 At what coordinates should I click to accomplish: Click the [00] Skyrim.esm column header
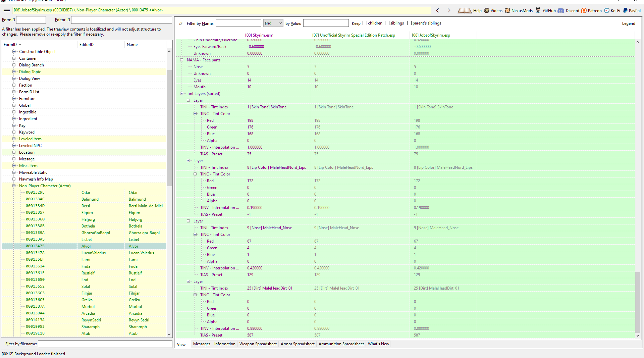(276, 35)
